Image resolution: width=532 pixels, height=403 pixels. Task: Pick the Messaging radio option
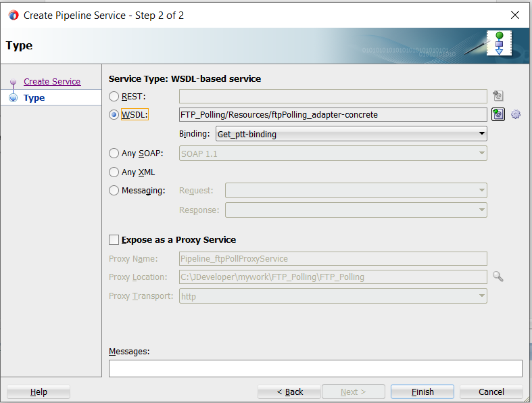tap(114, 191)
